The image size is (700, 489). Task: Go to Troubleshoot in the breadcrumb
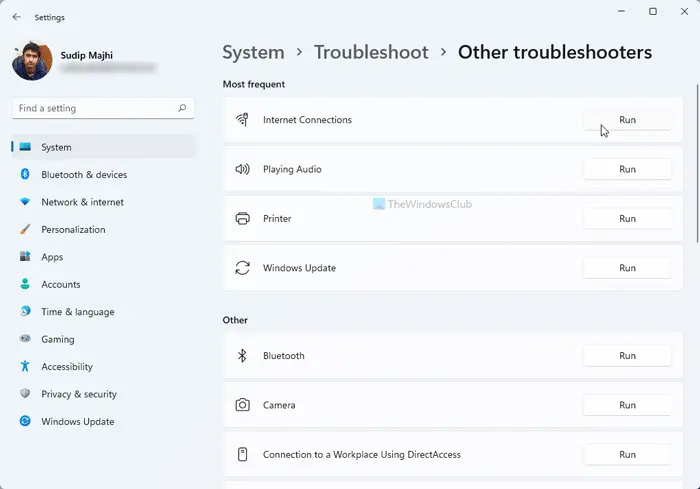[371, 52]
